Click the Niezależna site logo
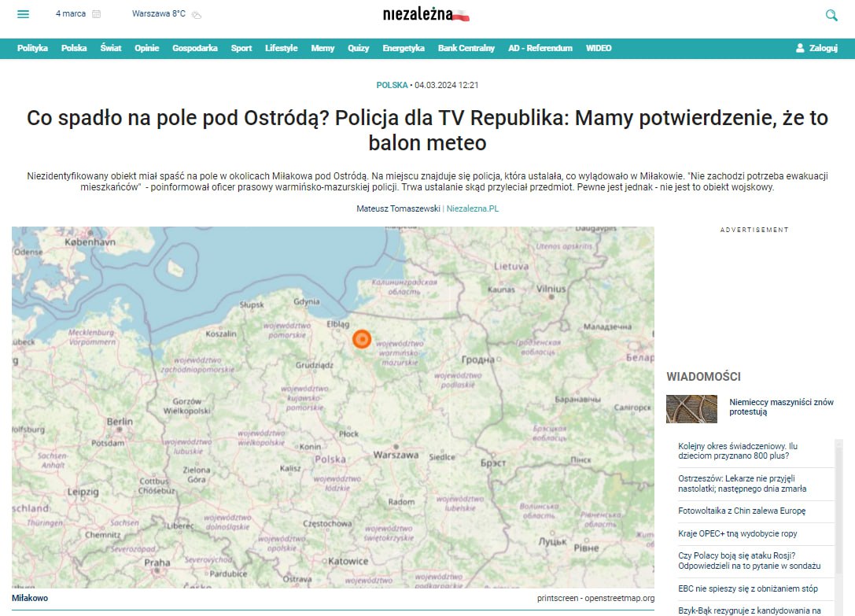Screen dimensions: 855x616 point(426,15)
